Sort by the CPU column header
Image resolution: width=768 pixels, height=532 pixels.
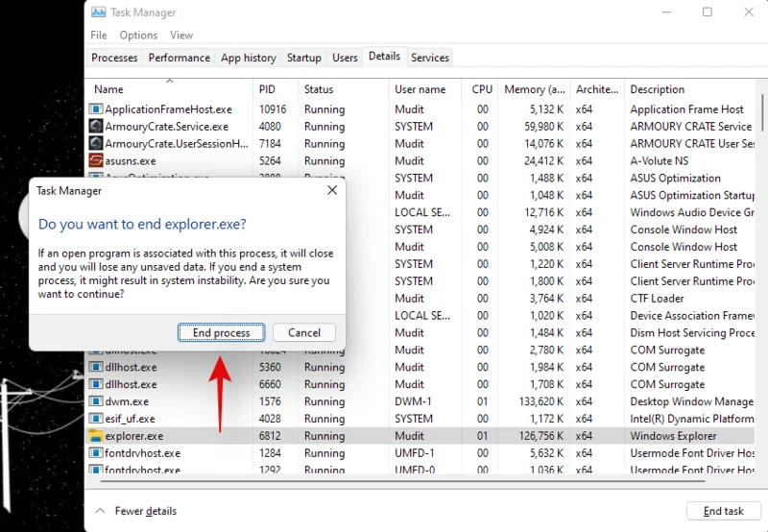pos(482,89)
